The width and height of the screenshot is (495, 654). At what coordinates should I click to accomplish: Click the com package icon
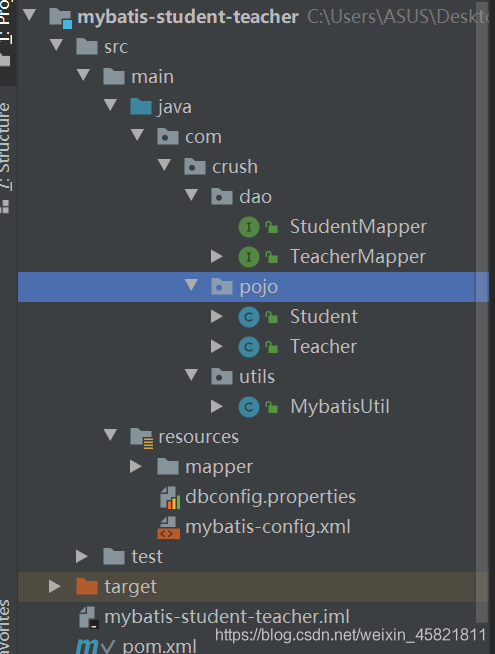[168, 136]
